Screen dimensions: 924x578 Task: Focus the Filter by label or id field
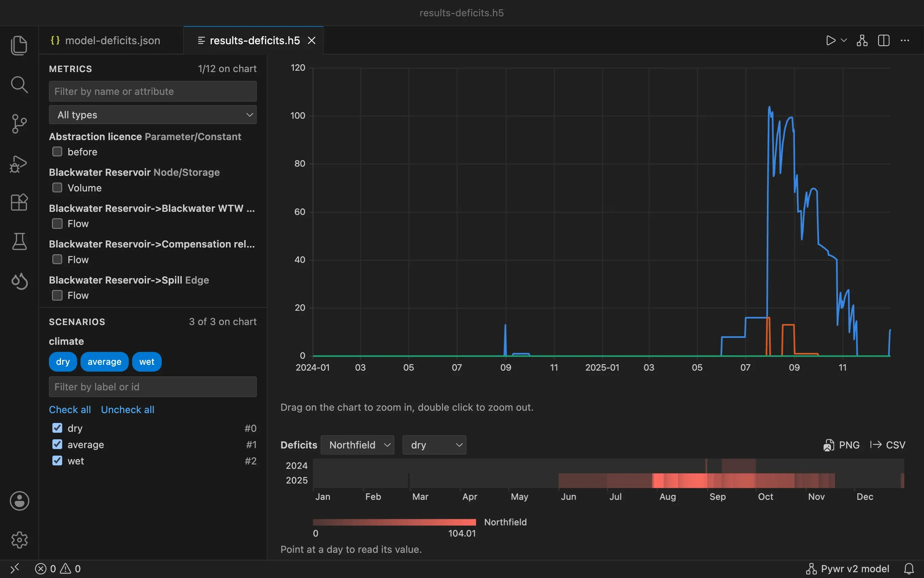pos(153,387)
